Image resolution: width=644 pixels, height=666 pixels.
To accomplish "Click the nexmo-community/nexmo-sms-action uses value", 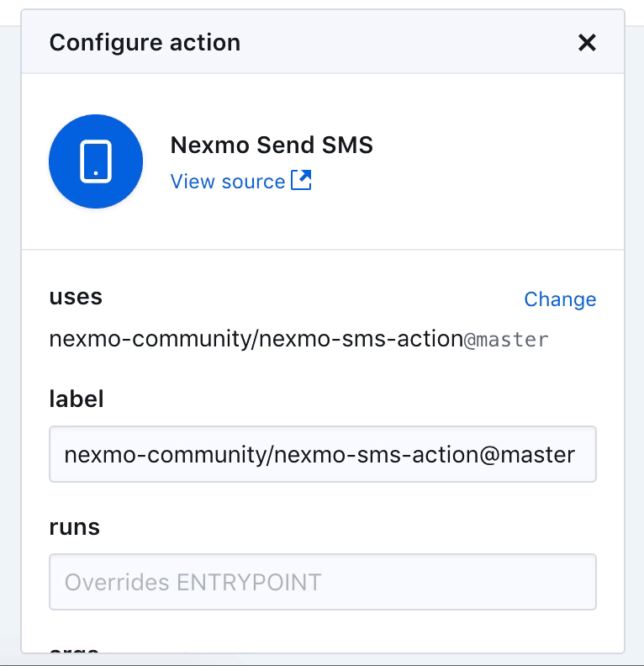I will (256, 339).
